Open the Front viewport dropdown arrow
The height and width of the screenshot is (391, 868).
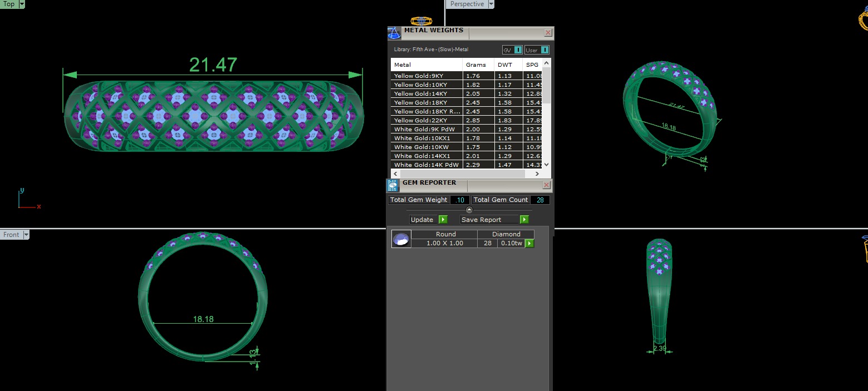point(26,235)
